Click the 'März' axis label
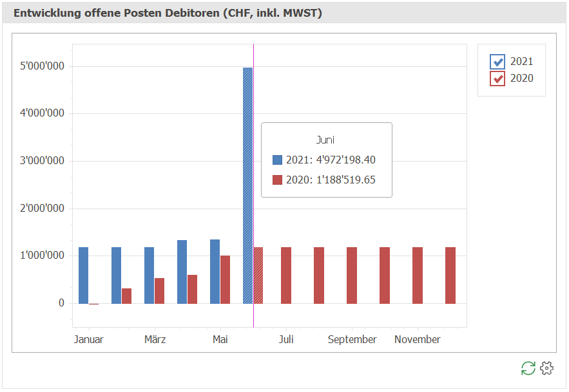 click(x=155, y=339)
